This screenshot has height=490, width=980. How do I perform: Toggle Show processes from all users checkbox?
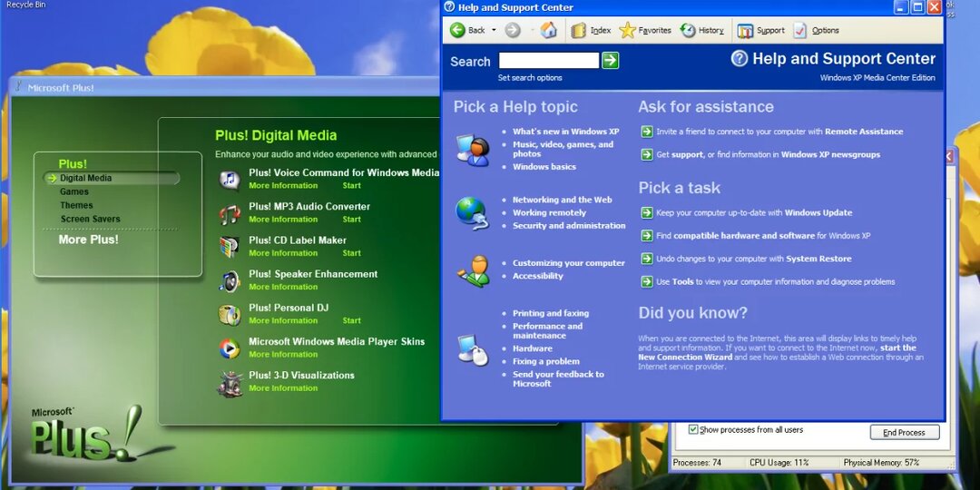click(693, 429)
